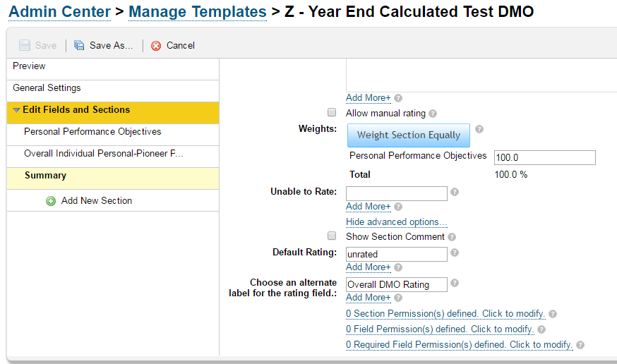Click the Weight Section Equally button
This screenshot has width=617, height=364.
pyautogui.click(x=409, y=135)
